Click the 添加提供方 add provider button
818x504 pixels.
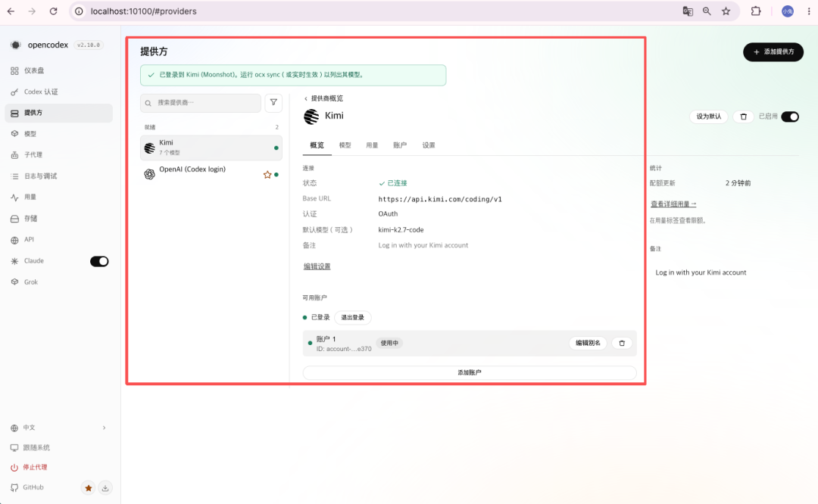click(773, 52)
